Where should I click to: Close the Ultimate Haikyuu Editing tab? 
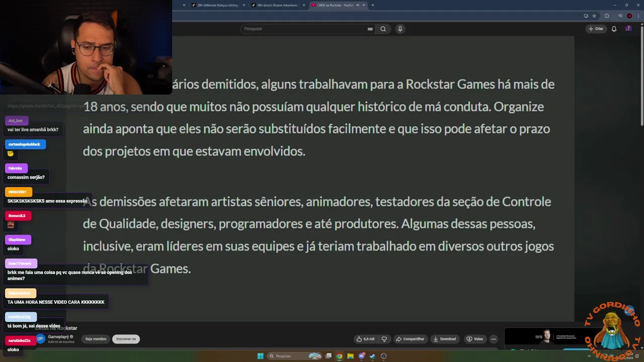(x=244, y=5)
